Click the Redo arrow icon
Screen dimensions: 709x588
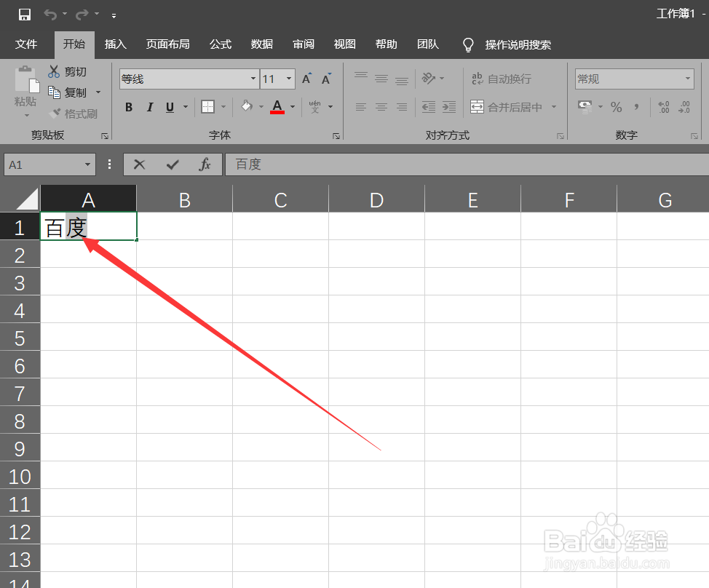click(x=82, y=15)
